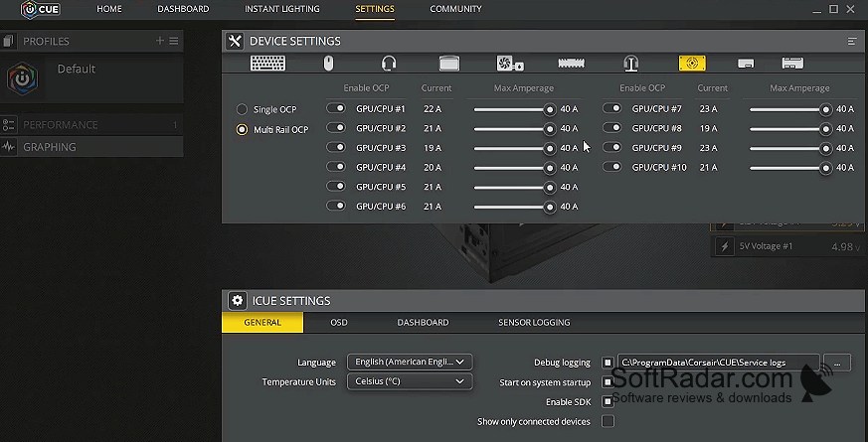The height and width of the screenshot is (442, 868).
Task: Open the Dashboard top menu
Action: [183, 9]
